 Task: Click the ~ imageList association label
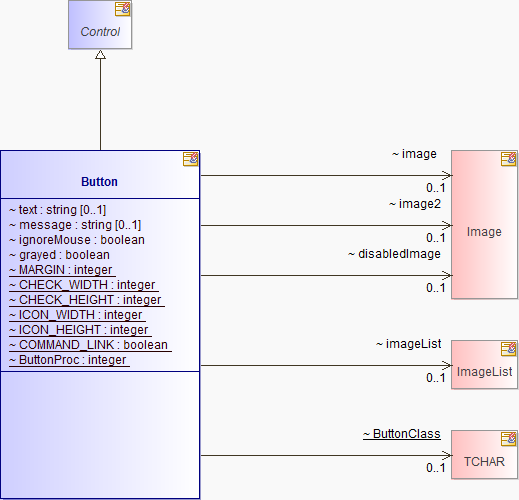tap(409, 344)
